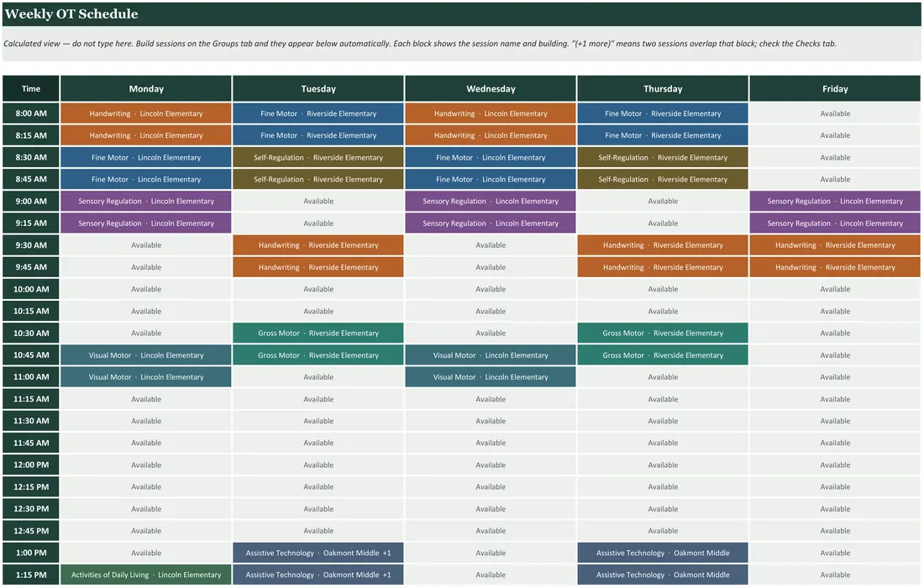Image resolution: width=924 pixels, height=588 pixels.
Task: Select Thursday 9:45 AM Handwriting Riverside block
Action: 663,267
